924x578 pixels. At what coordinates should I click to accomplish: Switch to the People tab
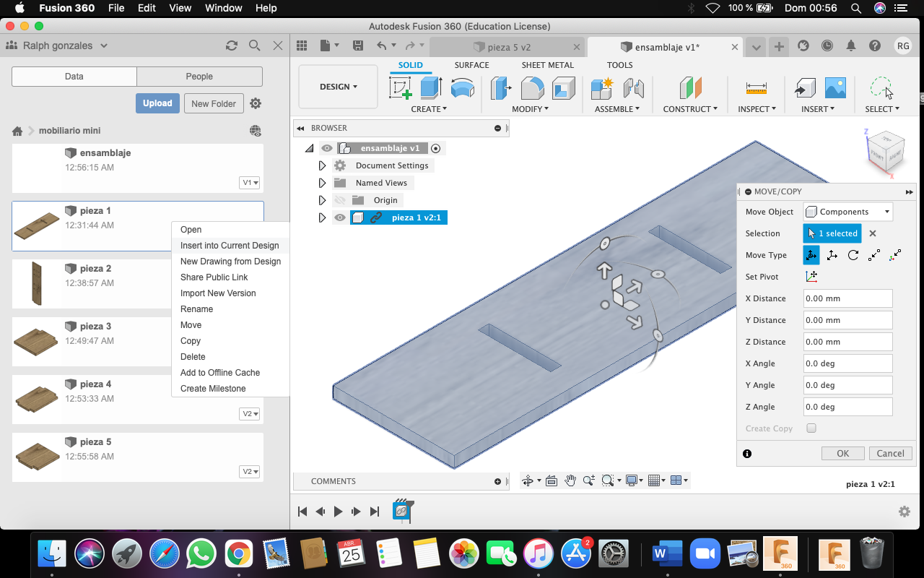(x=199, y=77)
